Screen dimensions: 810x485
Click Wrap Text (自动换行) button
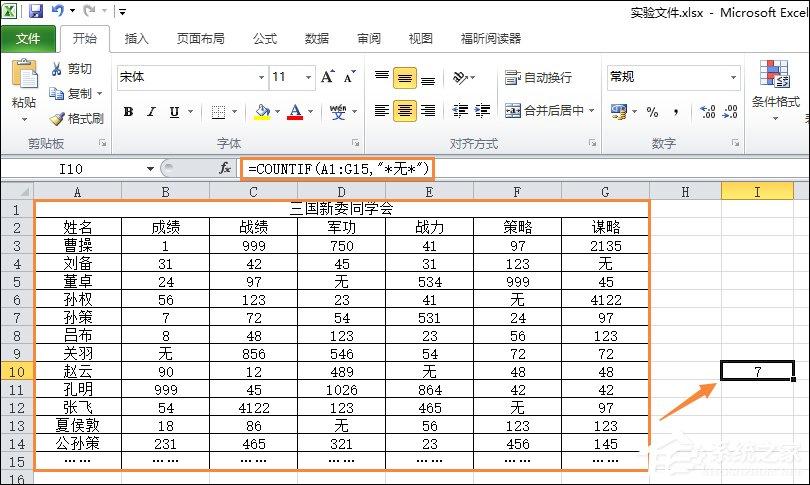(538, 77)
